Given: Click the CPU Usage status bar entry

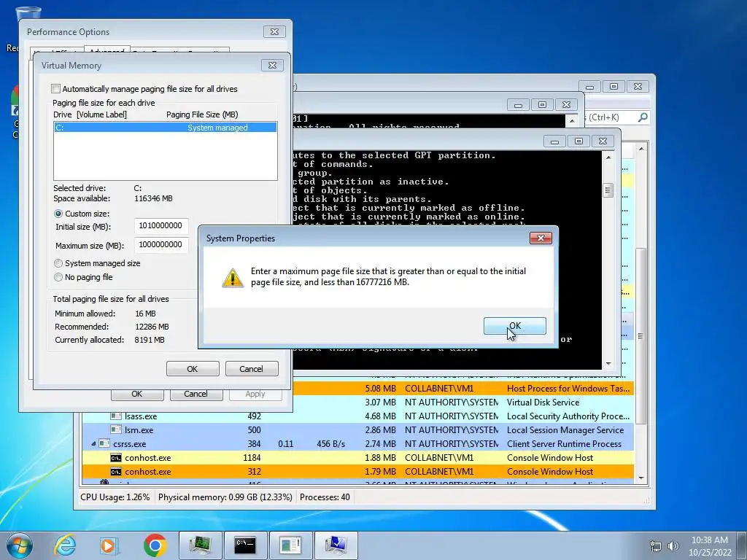Looking at the screenshot, I should (115, 497).
